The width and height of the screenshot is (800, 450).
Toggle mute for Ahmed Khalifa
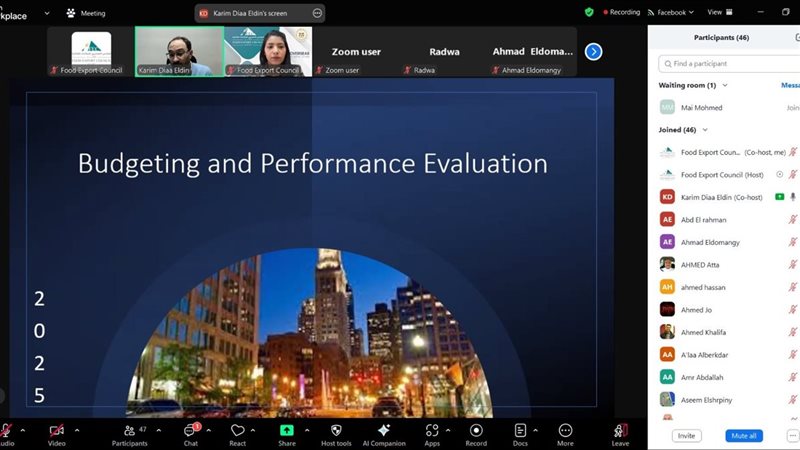click(x=793, y=332)
